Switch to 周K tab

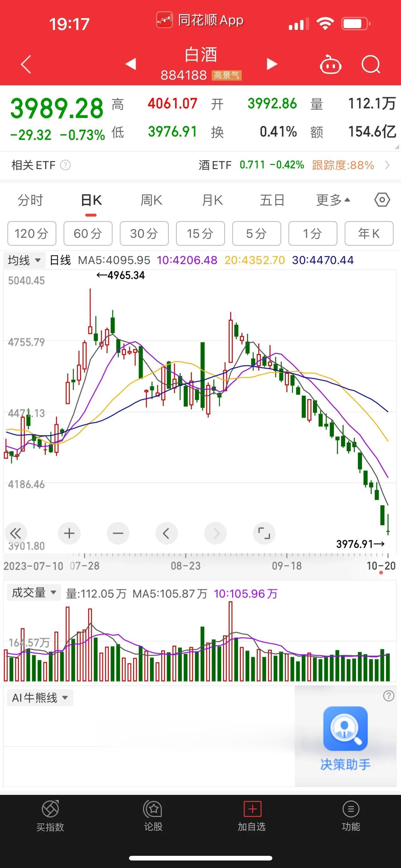[152, 200]
